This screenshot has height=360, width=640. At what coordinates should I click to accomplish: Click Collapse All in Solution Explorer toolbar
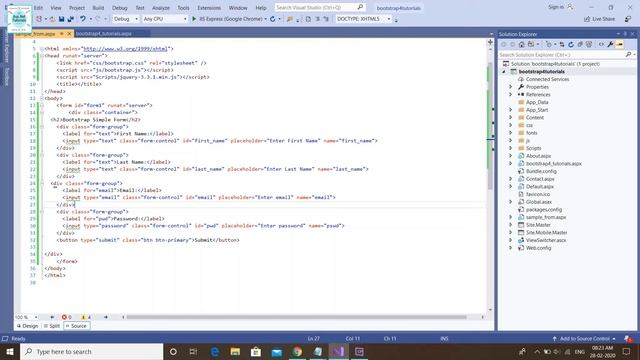(x=580, y=44)
